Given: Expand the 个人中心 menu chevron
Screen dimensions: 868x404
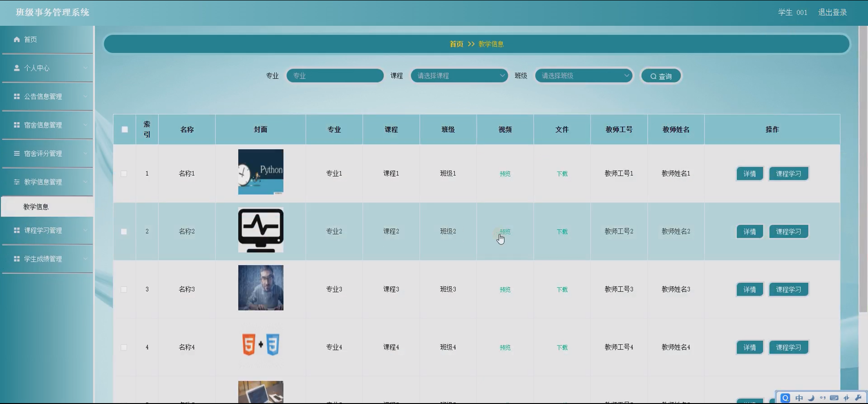Looking at the screenshot, I should (x=85, y=68).
